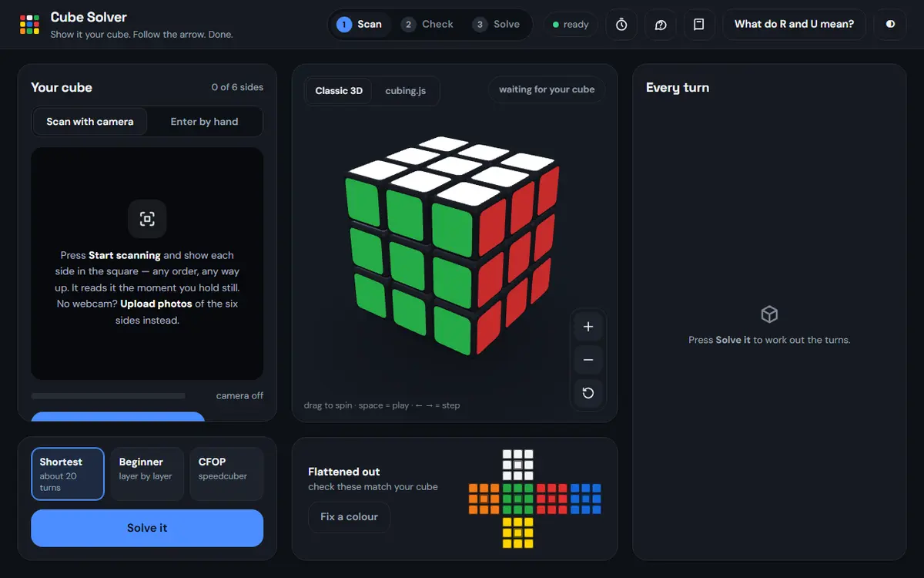
Task: Choose the Shortest solving method
Action: 68,474
